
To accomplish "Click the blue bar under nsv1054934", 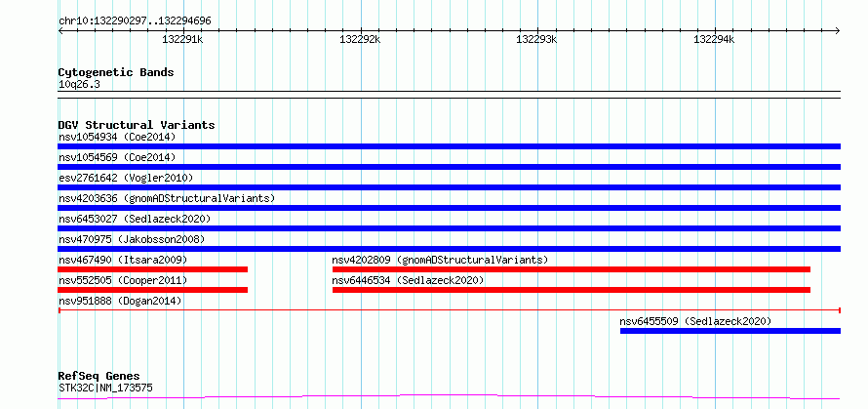I will pyautogui.click(x=449, y=146).
